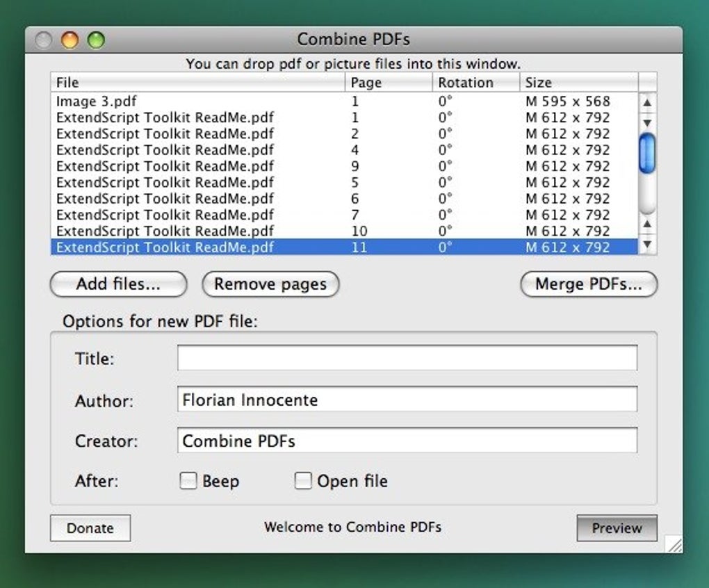Click the Donate button

point(90,528)
